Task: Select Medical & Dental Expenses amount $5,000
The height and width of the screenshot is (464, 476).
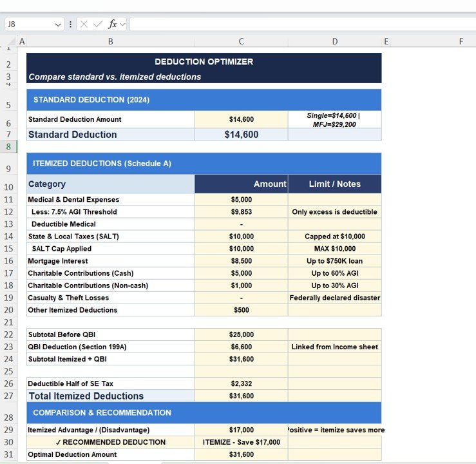Action: [x=241, y=200]
